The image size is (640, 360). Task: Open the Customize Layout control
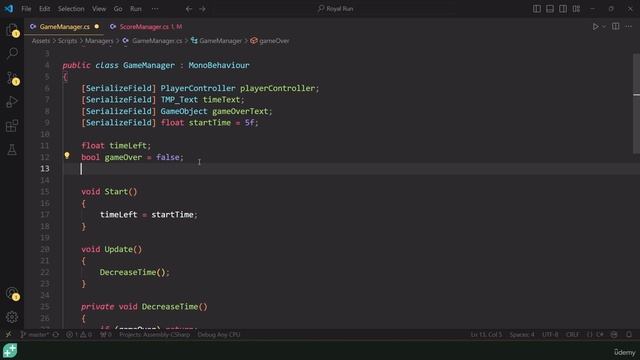point(576,9)
